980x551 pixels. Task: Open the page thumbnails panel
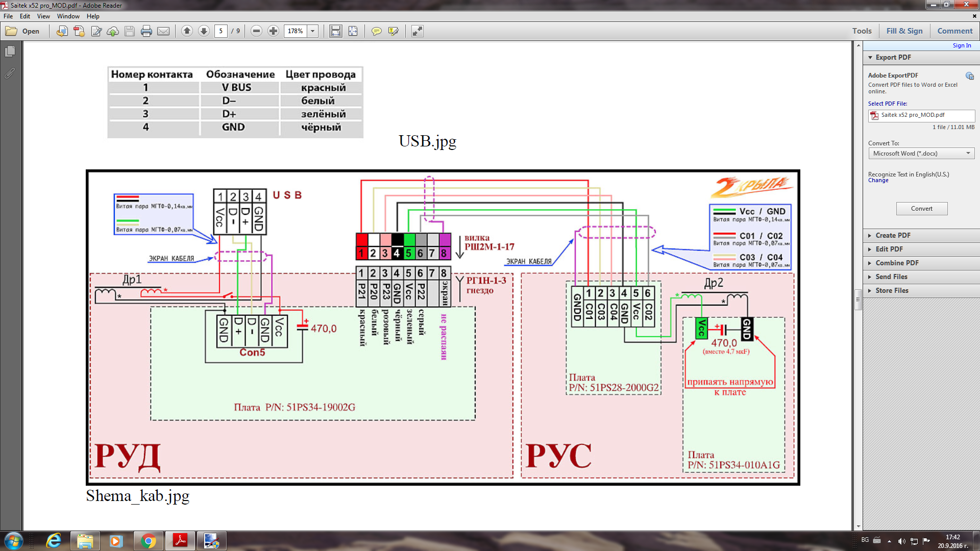[x=10, y=52]
